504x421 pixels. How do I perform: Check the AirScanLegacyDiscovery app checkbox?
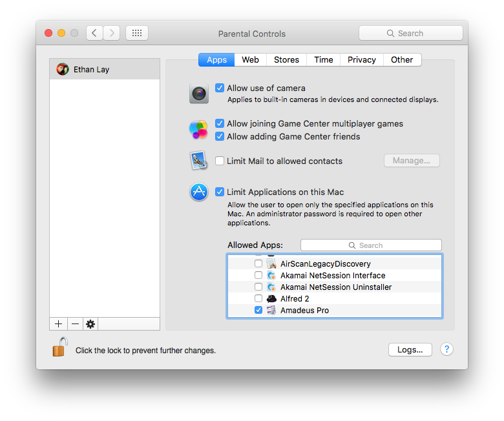[258, 264]
